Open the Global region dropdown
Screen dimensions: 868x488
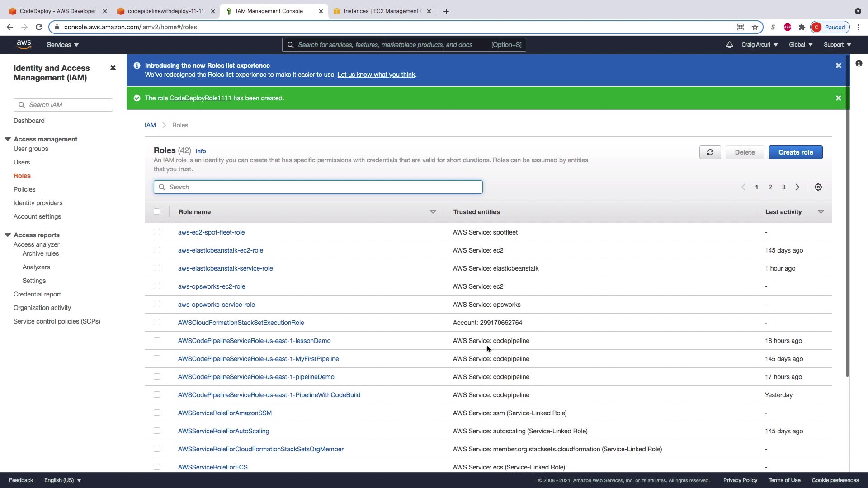coord(800,45)
